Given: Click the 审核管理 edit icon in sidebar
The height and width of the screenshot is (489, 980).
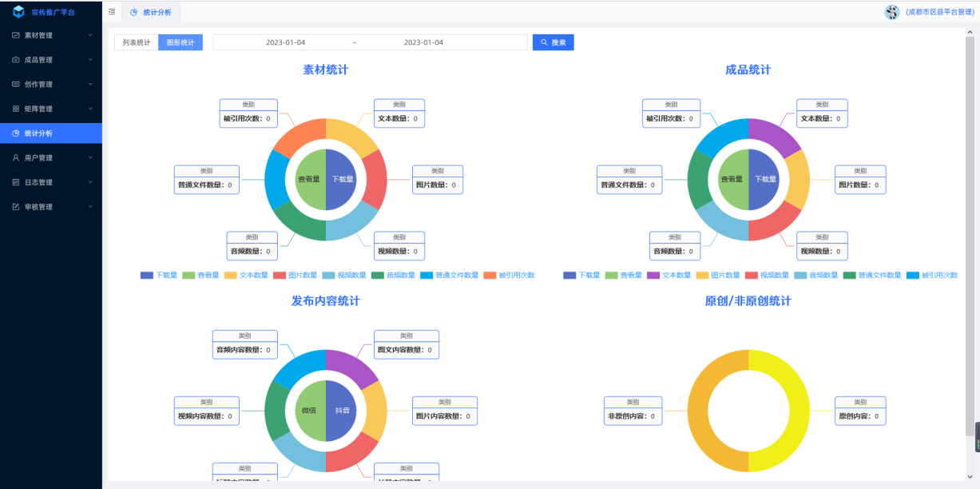Looking at the screenshot, I should [16, 207].
